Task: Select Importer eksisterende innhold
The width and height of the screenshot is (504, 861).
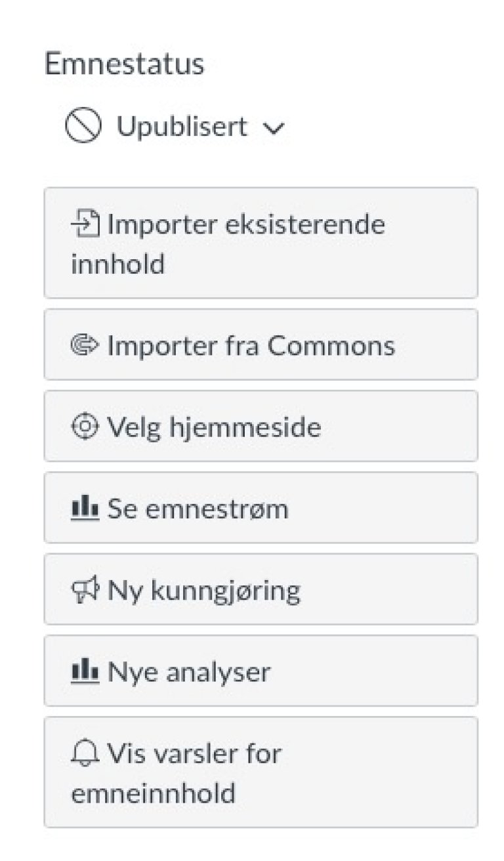Action: [261, 242]
